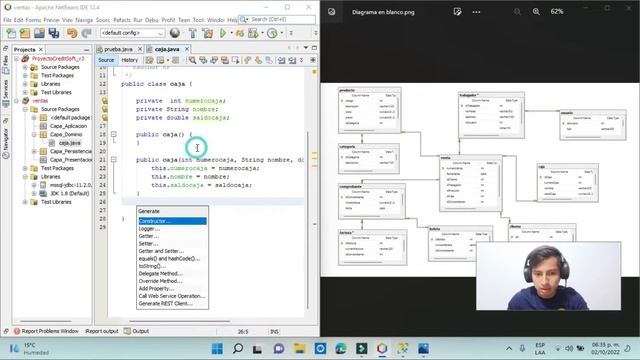Click the Profile Project clock icon
The height and width of the screenshot is (360, 640).
click(272, 33)
